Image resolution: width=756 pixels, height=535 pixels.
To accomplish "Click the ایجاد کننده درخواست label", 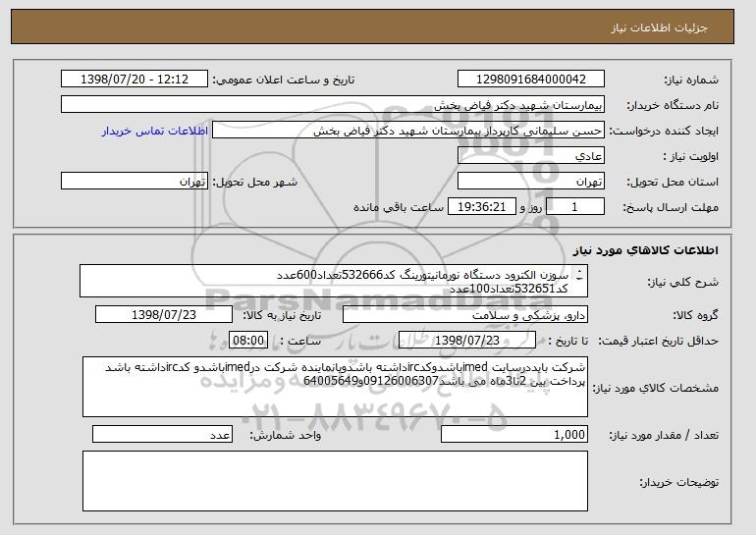I will tap(664, 132).
